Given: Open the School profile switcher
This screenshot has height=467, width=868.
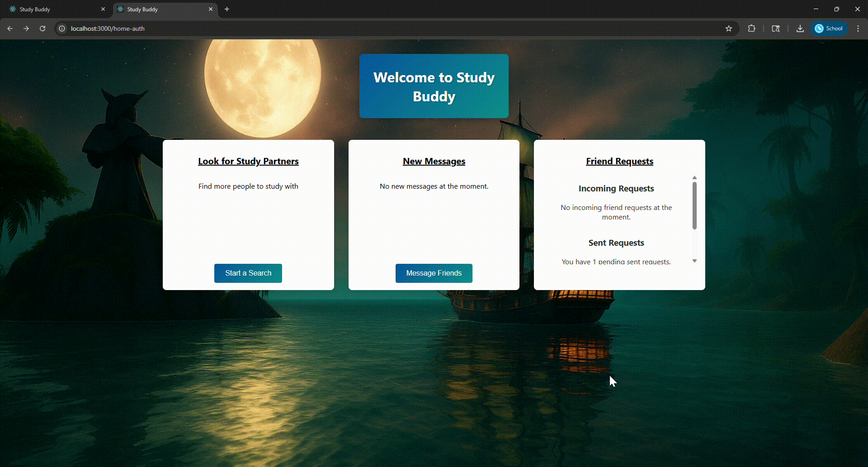Looking at the screenshot, I should (x=829, y=28).
